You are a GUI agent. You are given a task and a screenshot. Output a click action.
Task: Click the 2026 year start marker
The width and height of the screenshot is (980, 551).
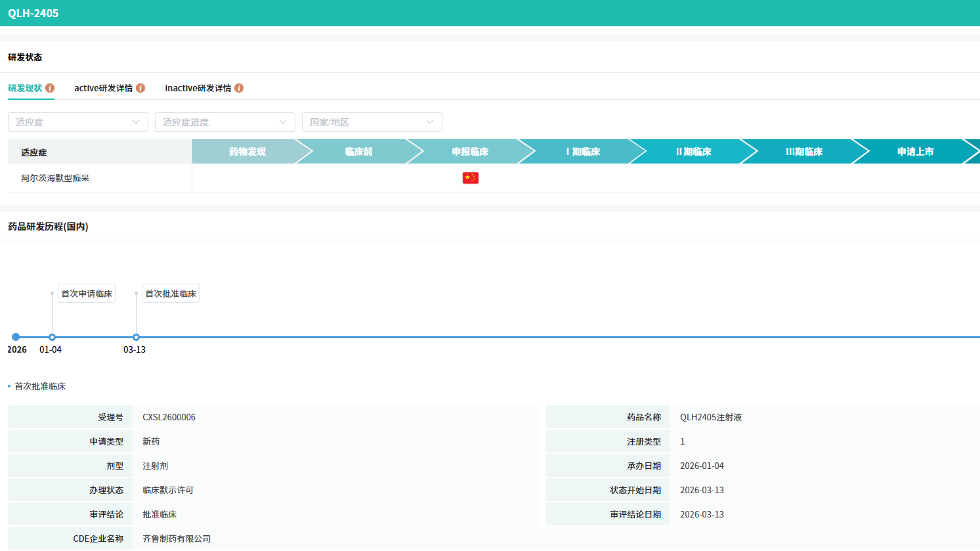pos(16,337)
